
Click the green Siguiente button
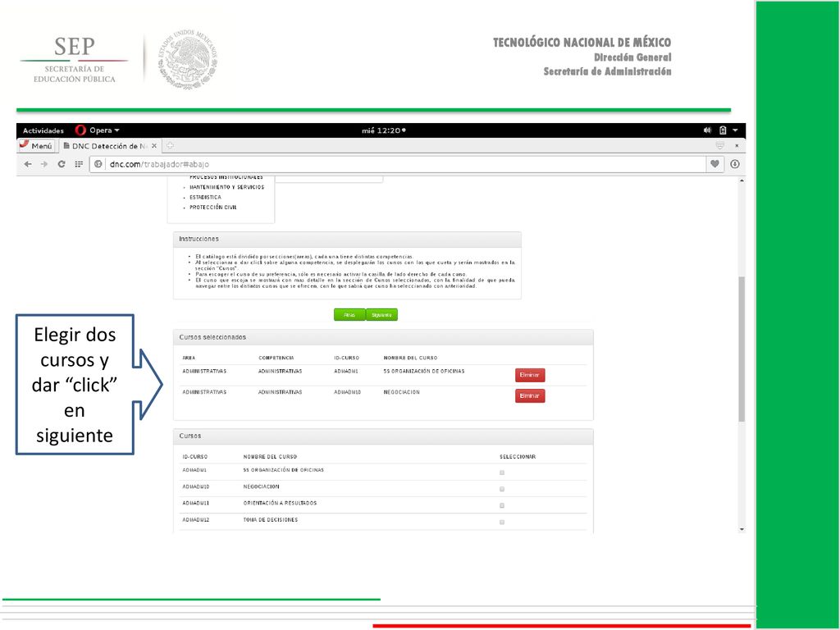coord(381,315)
